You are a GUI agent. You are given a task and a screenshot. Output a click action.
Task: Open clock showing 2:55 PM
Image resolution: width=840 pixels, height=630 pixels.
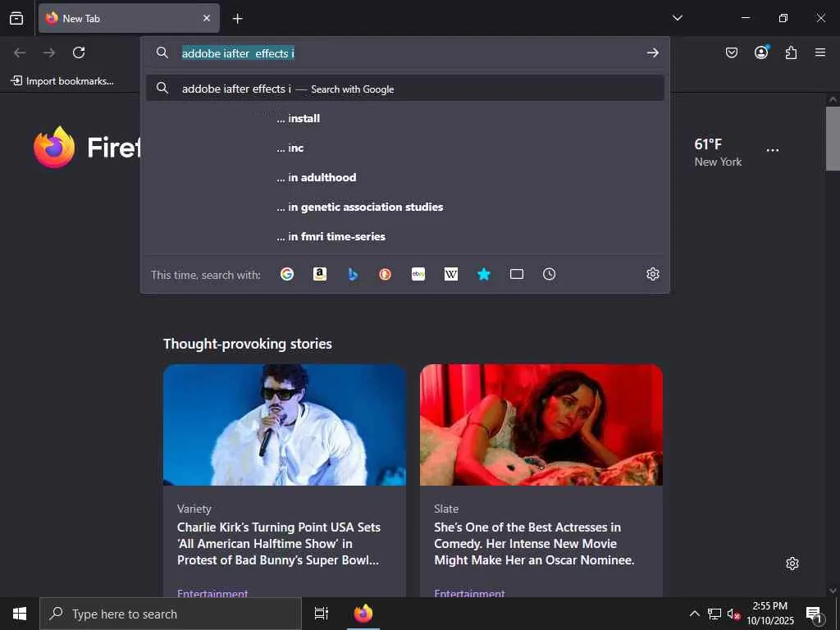coord(770,614)
